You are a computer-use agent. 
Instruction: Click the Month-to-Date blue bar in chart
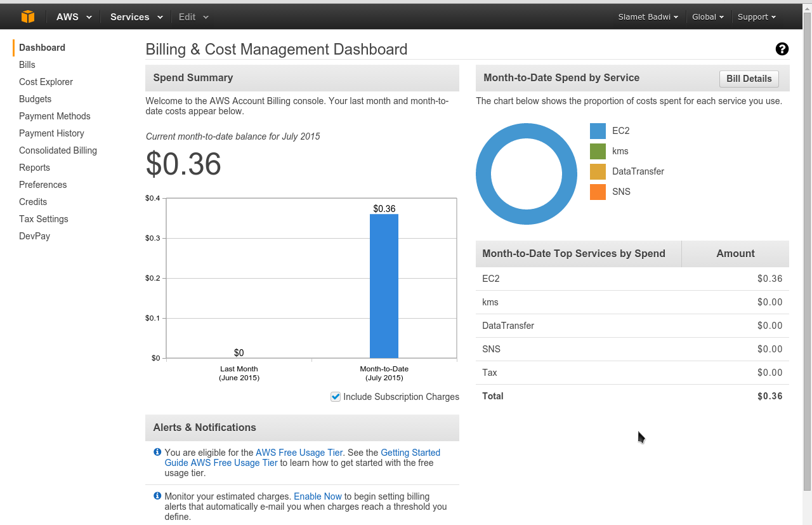coord(384,286)
